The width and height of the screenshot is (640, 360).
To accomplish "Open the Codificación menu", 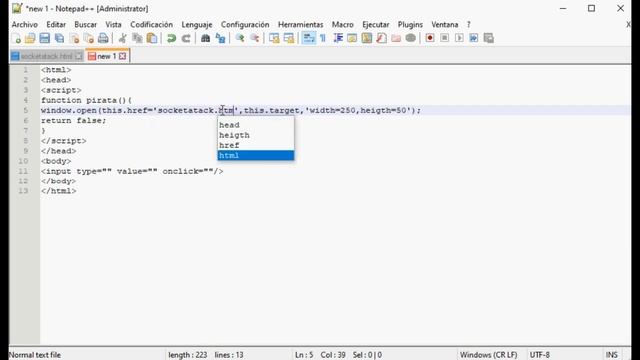I will pos(151,24).
